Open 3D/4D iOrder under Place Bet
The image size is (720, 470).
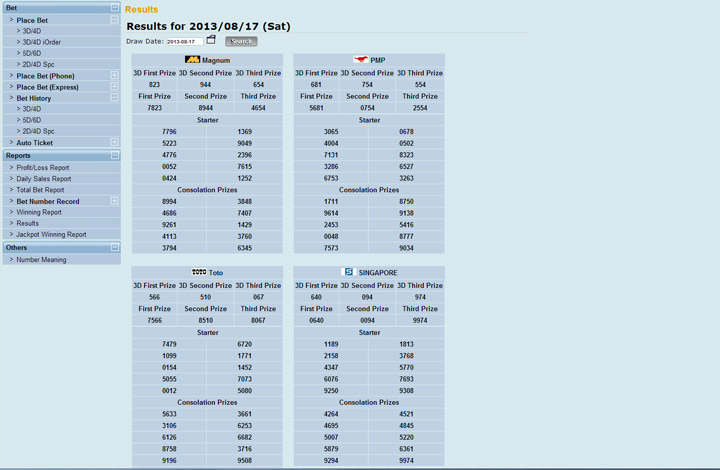pyautogui.click(x=41, y=42)
